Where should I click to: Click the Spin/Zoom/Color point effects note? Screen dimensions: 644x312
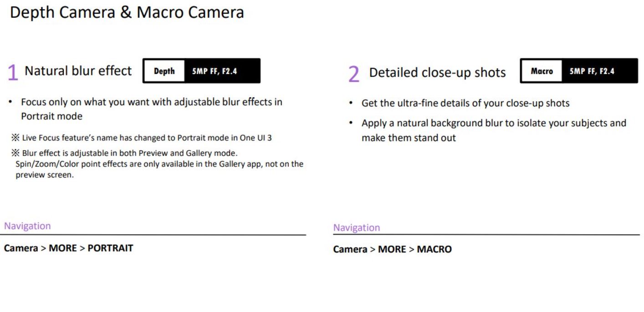(x=159, y=164)
